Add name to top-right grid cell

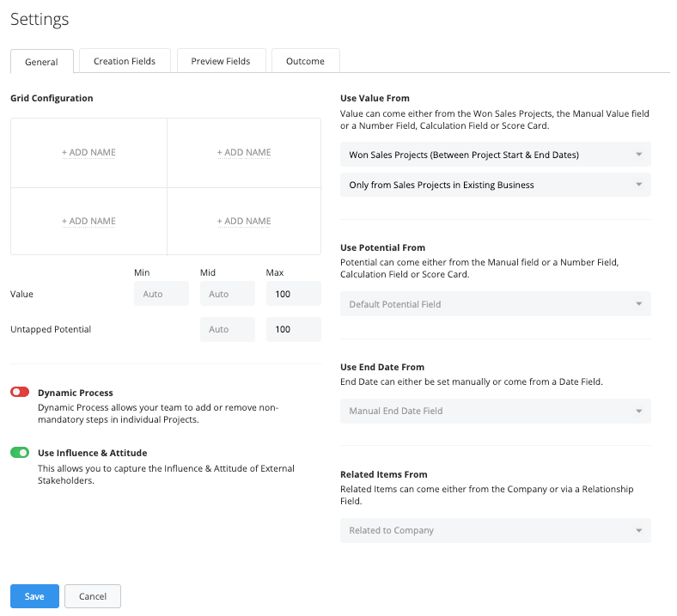pos(244,153)
